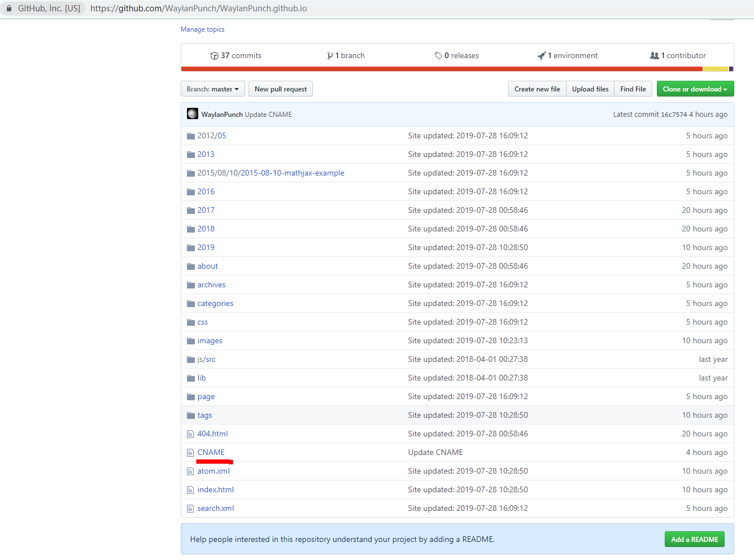Click the WaylanPunch author name
The height and width of the screenshot is (560, 754).
click(222, 115)
